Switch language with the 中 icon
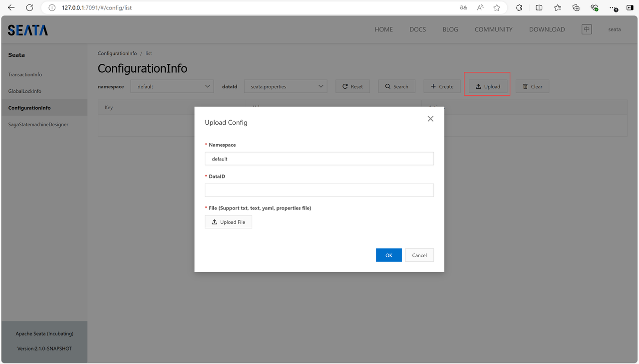639x364 pixels. (x=587, y=29)
